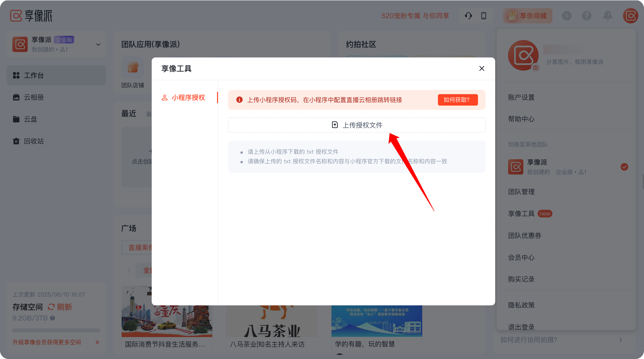Click the user avatar at top right

(x=630, y=16)
